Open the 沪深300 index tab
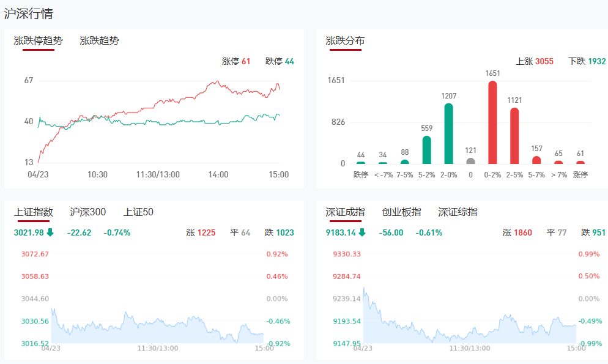 tap(88, 212)
